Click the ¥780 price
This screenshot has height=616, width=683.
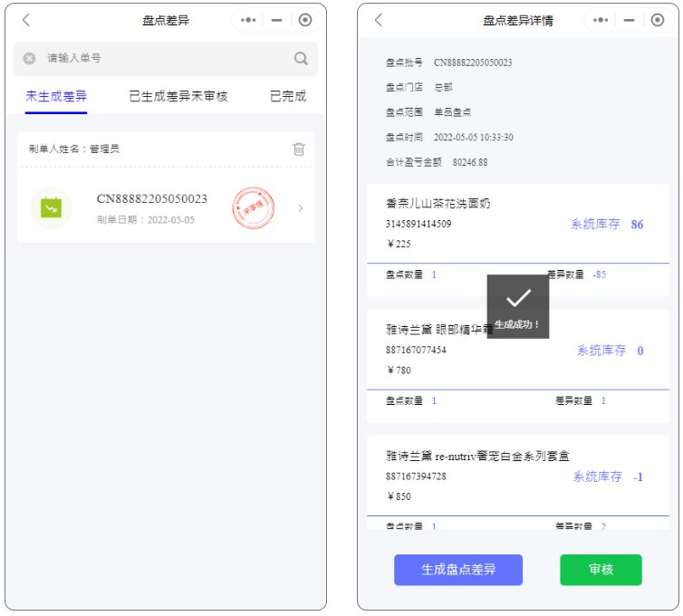point(399,371)
